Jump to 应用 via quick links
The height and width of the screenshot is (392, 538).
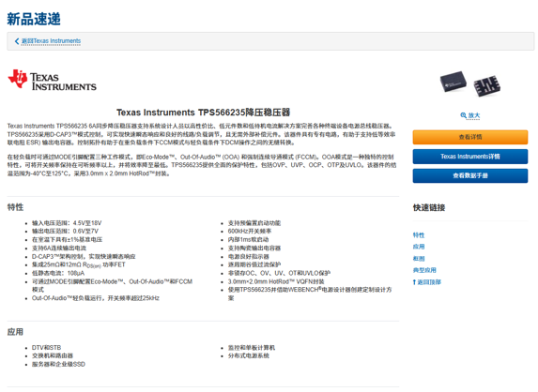click(x=419, y=247)
